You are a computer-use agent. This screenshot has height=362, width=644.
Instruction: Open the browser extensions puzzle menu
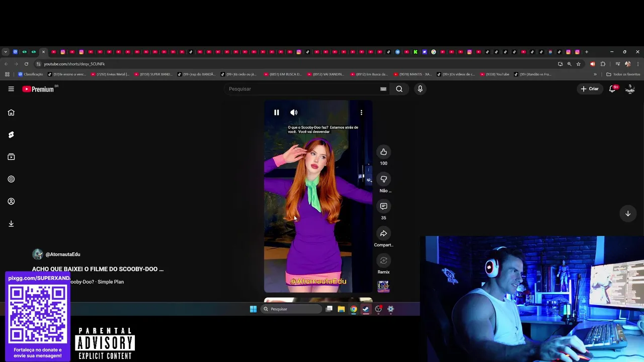click(603, 64)
